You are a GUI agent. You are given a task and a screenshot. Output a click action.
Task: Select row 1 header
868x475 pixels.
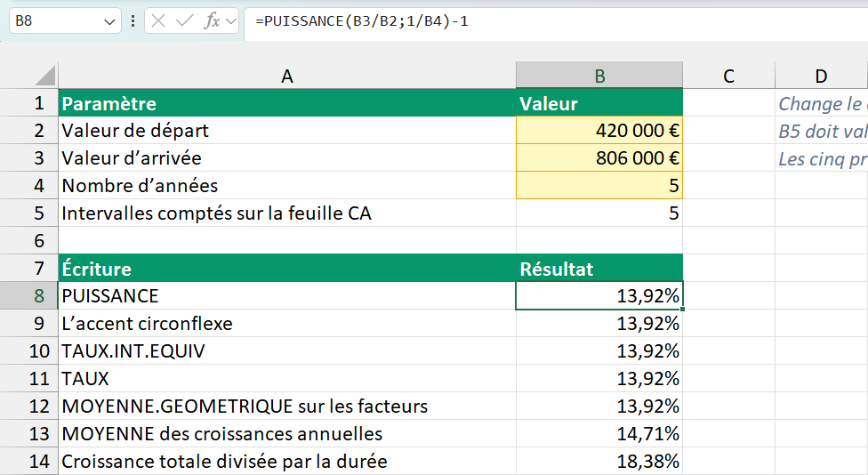click(x=28, y=102)
